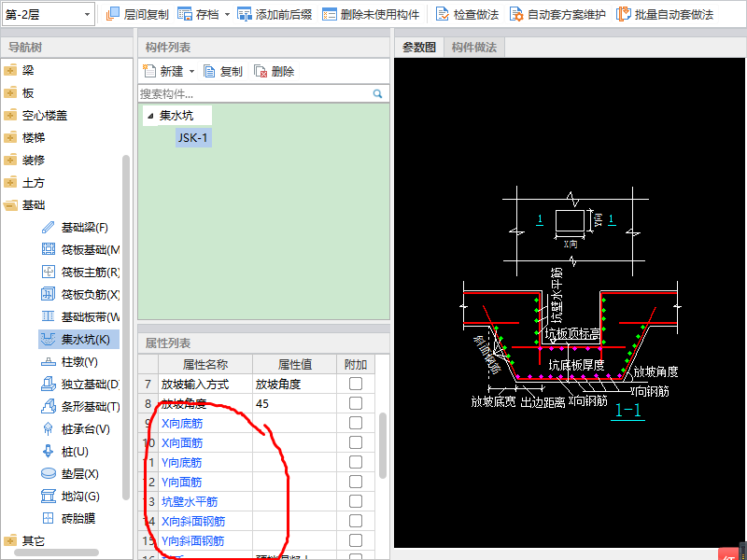Image resolution: width=747 pixels, height=560 pixels.
Task: Select 基础板带 in navigation tree
Action: pyautogui.click(x=80, y=317)
